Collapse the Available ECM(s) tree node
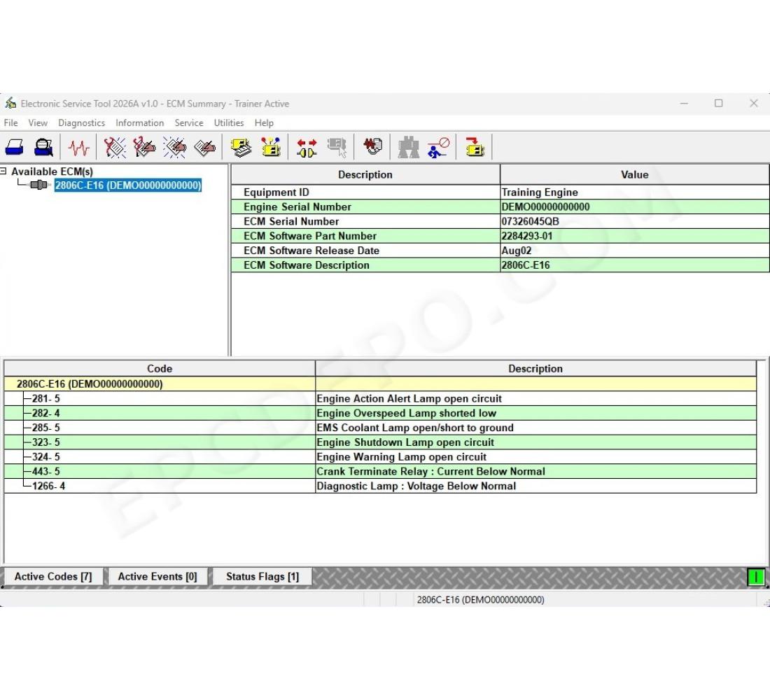This screenshot has width=770, height=700. (x=3, y=171)
